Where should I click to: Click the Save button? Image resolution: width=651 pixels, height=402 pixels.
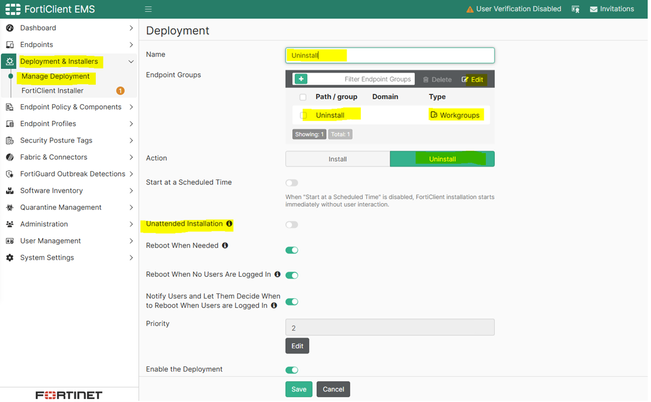pos(299,390)
